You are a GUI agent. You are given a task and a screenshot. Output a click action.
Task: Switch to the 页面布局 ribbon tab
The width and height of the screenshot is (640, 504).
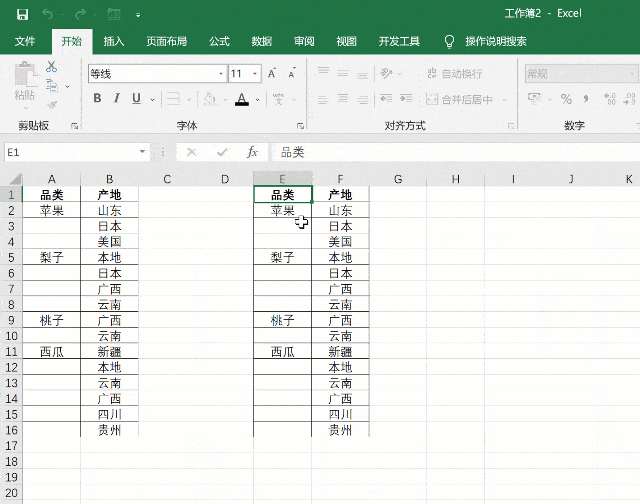tap(167, 41)
